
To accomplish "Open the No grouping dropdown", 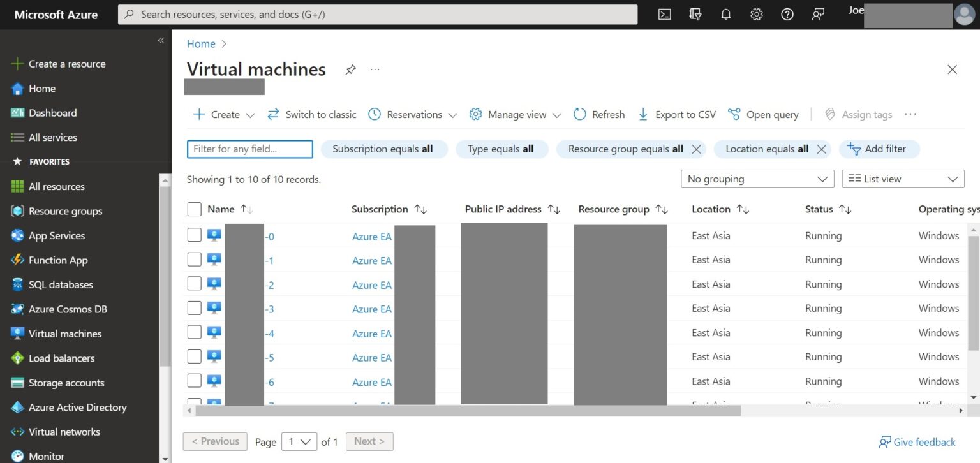I will tap(757, 179).
